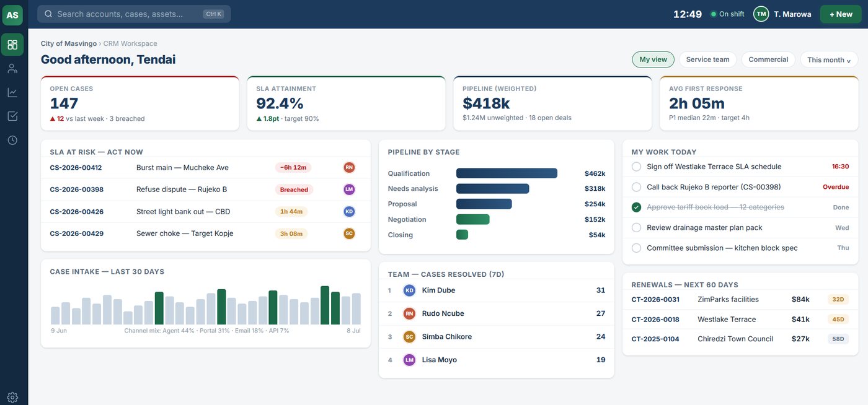This screenshot has height=405, width=868.
Task: Open the TM user avatar
Action: coord(761,14)
